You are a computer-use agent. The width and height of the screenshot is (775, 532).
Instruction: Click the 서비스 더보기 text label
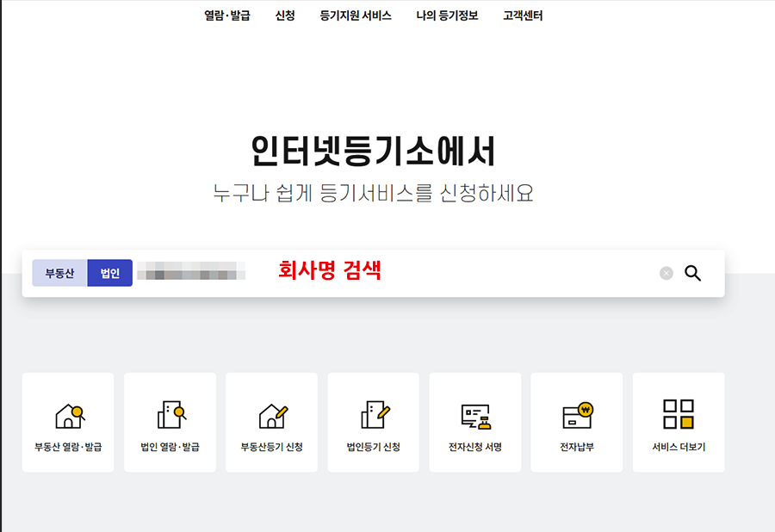pos(679,447)
